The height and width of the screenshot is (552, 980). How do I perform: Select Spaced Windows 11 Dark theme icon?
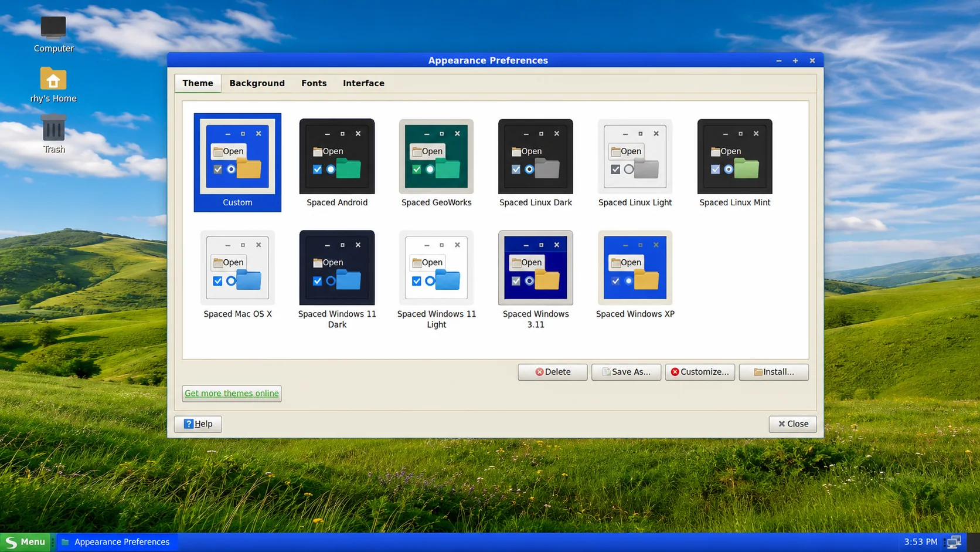coord(337,267)
